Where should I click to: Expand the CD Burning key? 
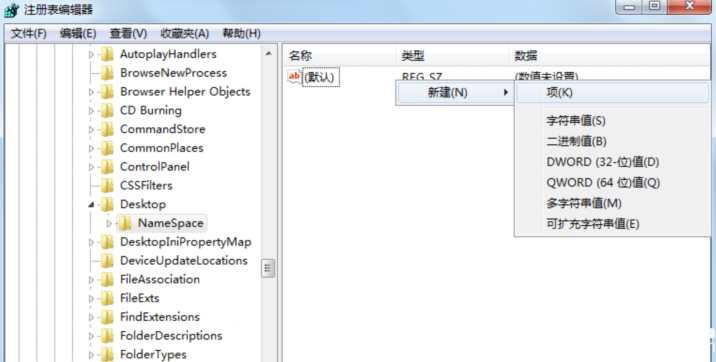[91, 111]
